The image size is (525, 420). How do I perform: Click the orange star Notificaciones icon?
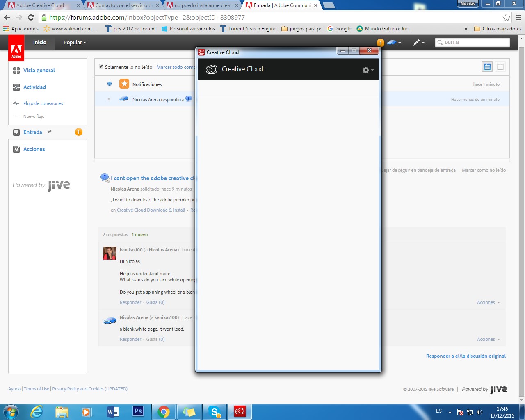(x=124, y=84)
